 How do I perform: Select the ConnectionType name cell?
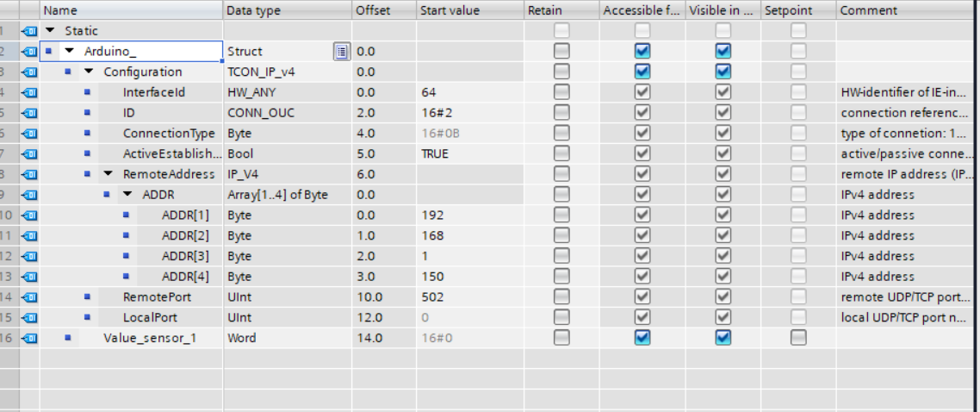pyautogui.click(x=169, y=133)
